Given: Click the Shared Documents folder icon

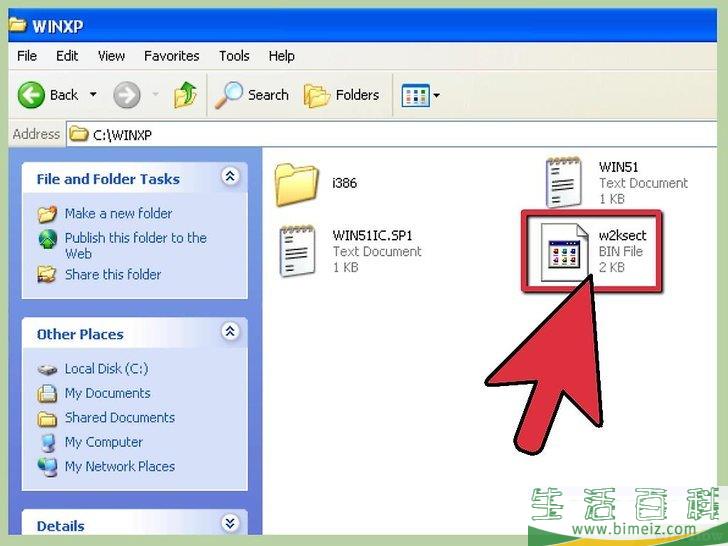Looking at the screenshot, I should click(47, 418).
